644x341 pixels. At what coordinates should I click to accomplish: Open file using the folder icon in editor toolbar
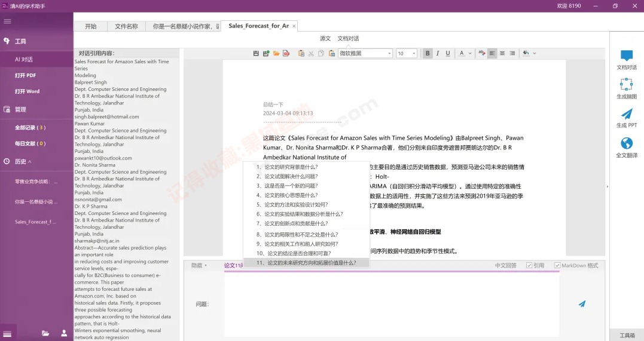pyautogui.click(x=276, y=53)
